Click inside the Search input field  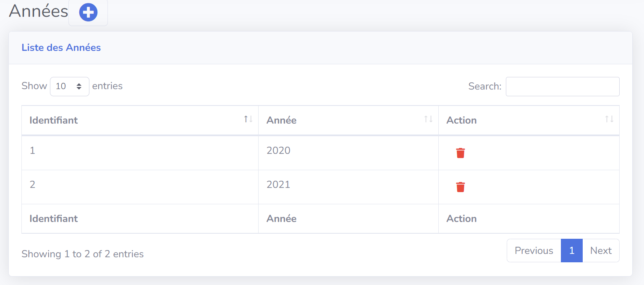click(x=563, y=86)
